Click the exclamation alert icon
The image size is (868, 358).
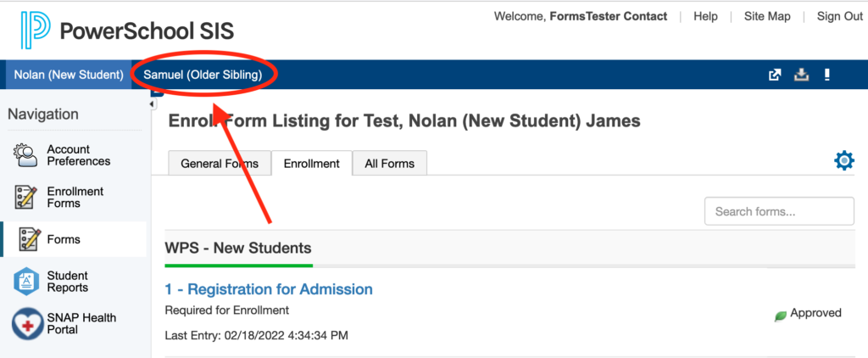(826, 75)
